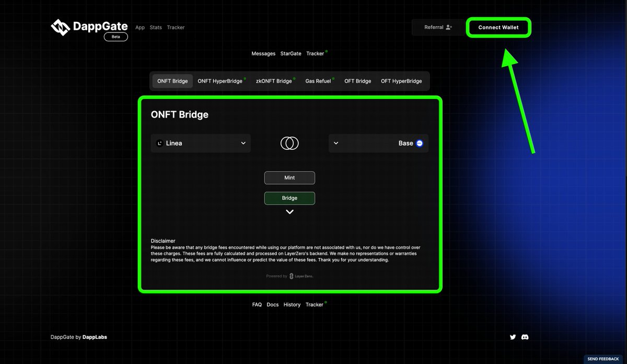Image resolution: width=627 pixels, height=364 pixels.
Task: Switch to the OFT HyperBridge tab
Action: pyautogui.click(x=401, y=81)
